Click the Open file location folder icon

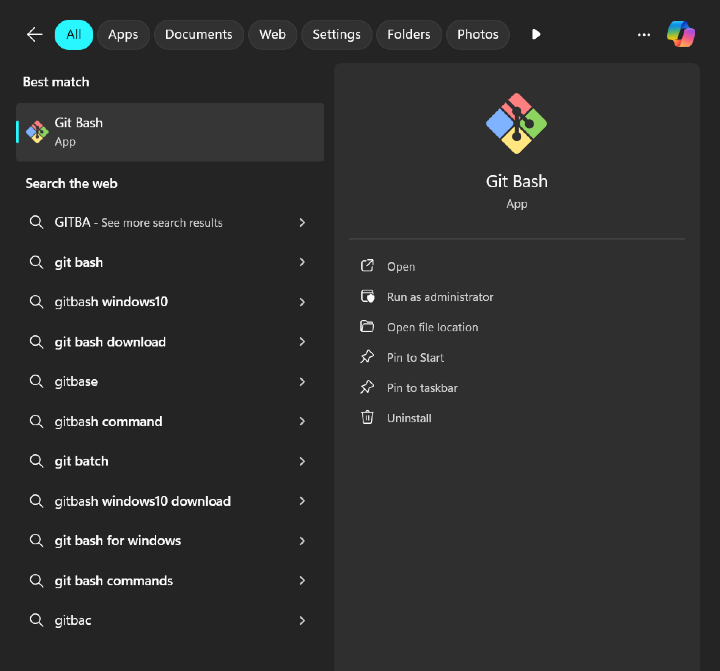pyautogui.click(x=367, y=327)
